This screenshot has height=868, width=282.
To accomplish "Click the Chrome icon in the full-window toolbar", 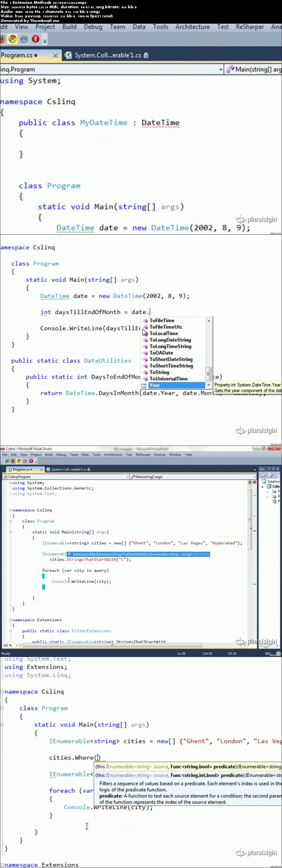I will click(x=19, y=461).
